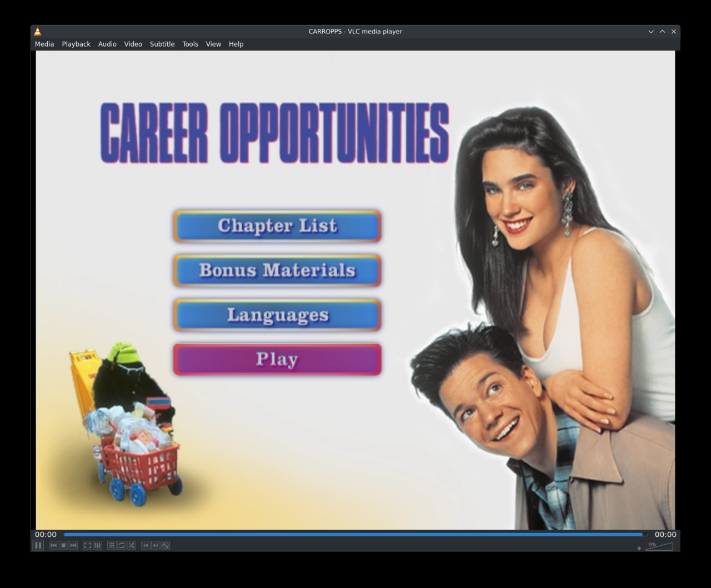Open the Help menu

[x=236, y=44]
